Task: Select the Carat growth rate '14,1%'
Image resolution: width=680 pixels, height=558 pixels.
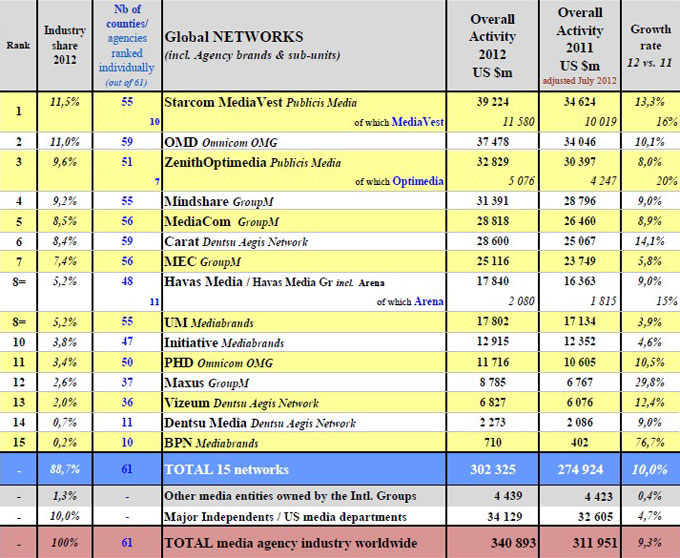Action: coord(650,241)
